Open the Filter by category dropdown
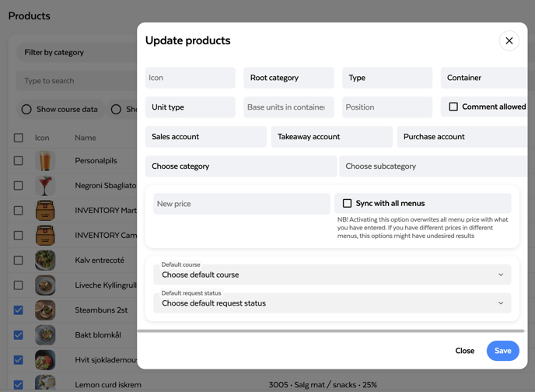 [77, 52]
